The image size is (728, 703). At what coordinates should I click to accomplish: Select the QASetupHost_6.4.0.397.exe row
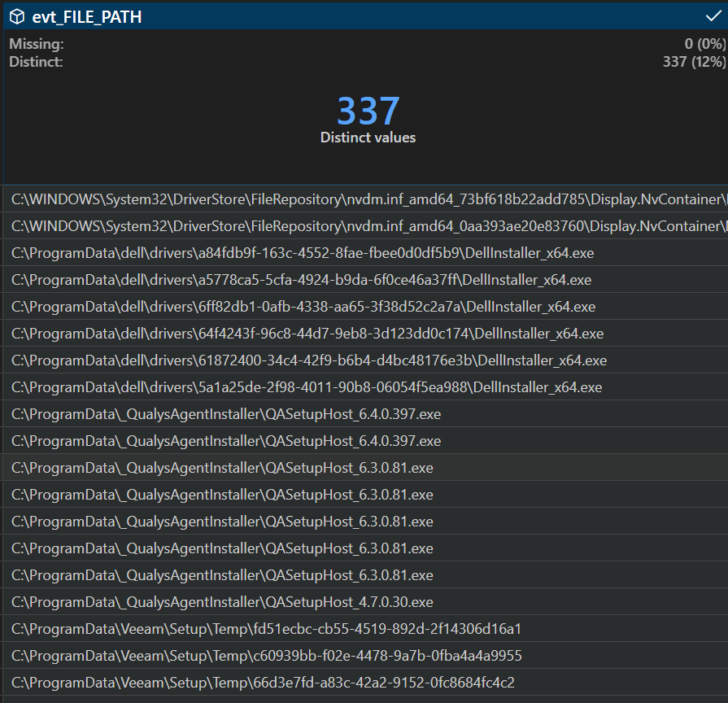pos(228,413)
